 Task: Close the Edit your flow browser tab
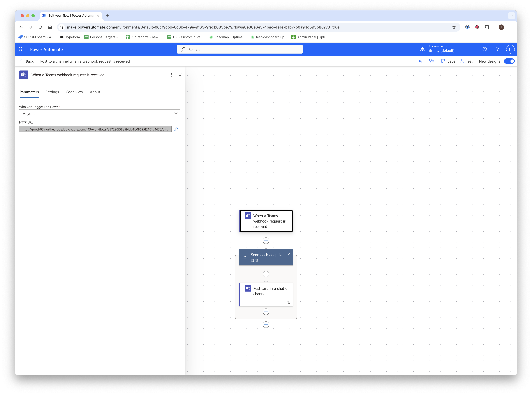tap(98, 16)
